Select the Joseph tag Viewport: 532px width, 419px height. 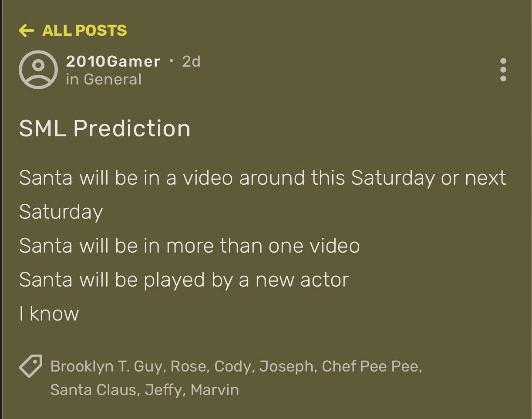tap(286, 367)
